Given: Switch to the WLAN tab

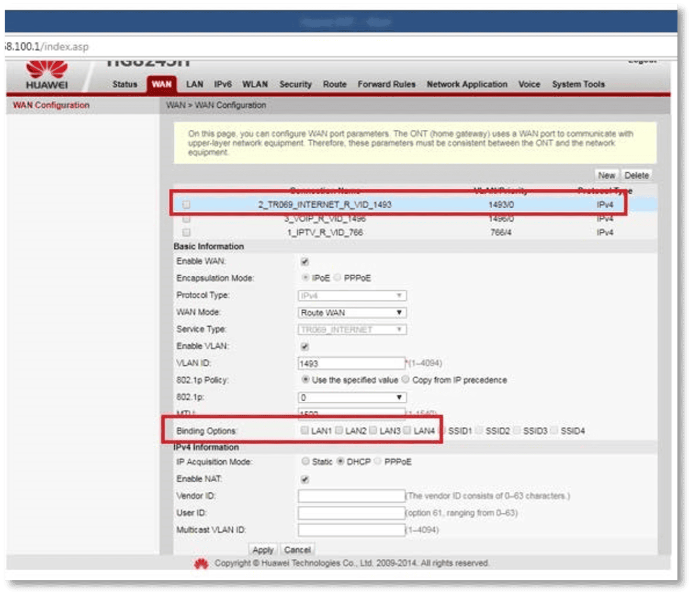Looking at the screenshot, I should pyautogui.click(x=255, y=84).
